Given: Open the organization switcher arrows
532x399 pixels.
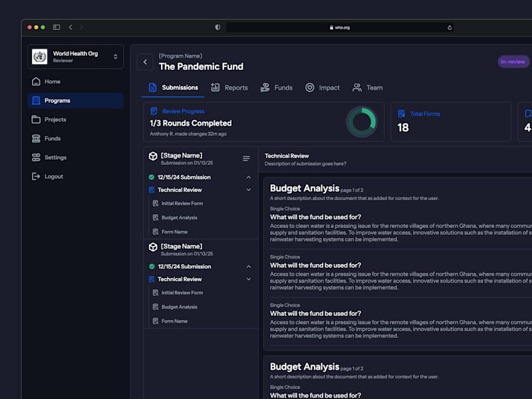Looking at the screenshot, I should click(x=115, y=57).
